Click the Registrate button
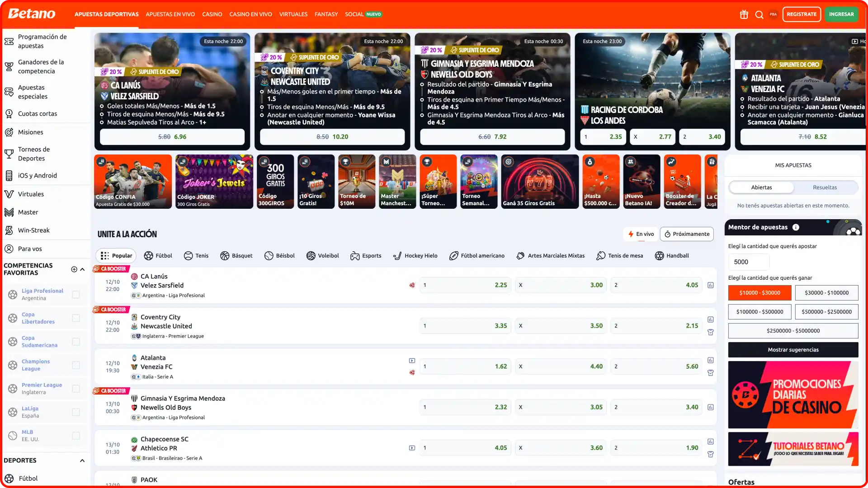 [802, 14]
